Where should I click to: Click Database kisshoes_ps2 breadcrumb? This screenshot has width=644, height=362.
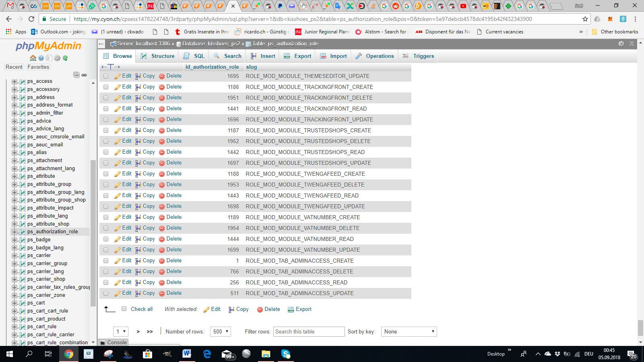[x=211, y=43]
